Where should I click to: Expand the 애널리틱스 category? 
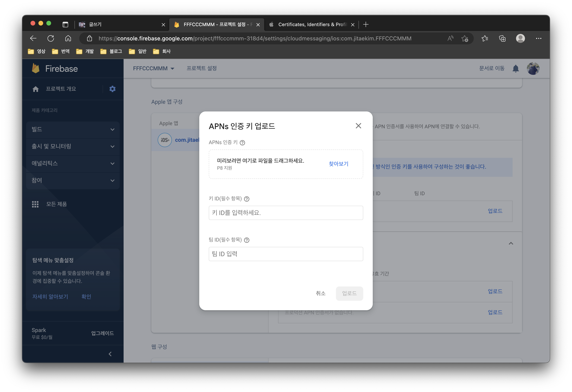pos(73,163)
